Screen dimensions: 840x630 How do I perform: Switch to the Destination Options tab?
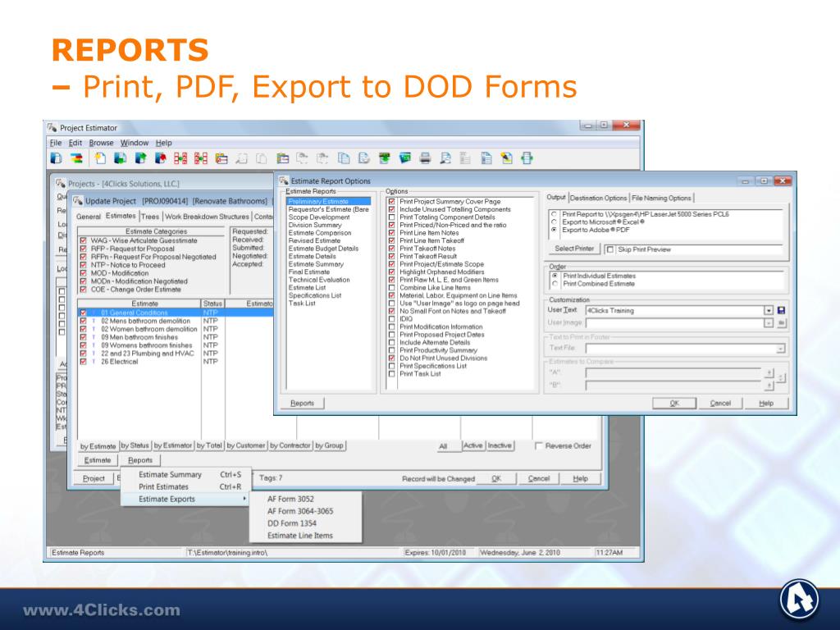[598, 198]
